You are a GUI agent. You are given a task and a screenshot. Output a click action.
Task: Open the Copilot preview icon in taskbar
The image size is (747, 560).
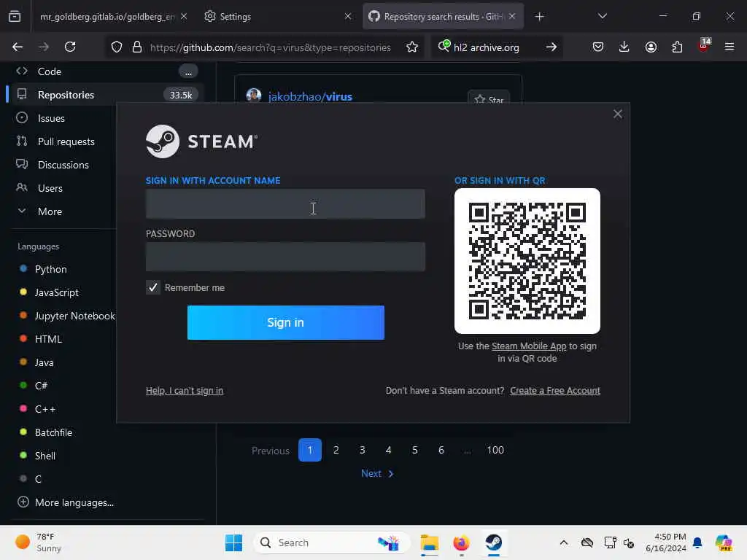[724, 542]
